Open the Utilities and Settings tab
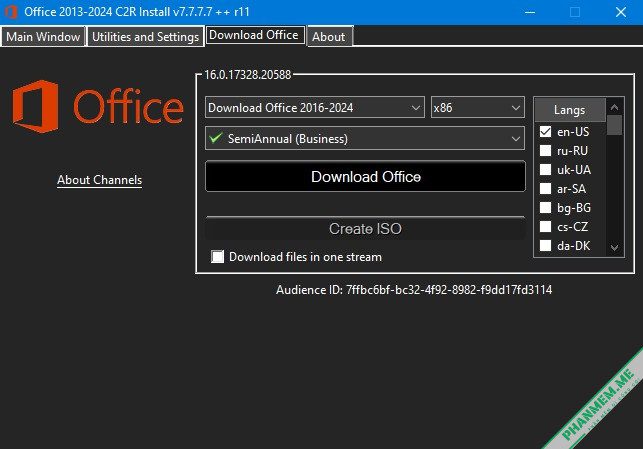The width and height of the screenshot is (643, 449). click(146, 36)
